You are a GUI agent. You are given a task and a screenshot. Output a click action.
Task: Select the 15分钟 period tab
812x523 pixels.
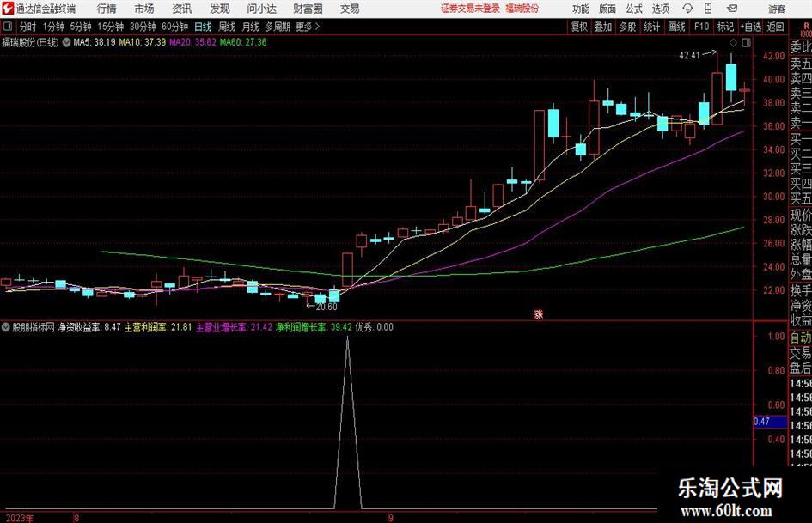(111, 27)
